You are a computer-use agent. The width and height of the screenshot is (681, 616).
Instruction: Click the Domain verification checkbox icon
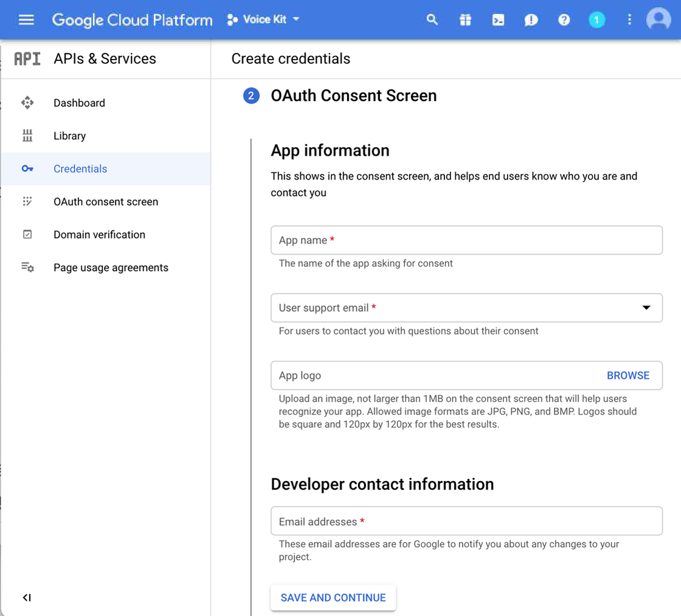click(x=27, y=235)
